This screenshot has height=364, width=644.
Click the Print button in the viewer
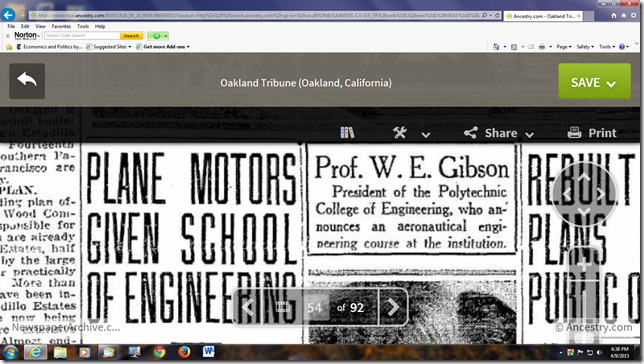tap(592, 133)
